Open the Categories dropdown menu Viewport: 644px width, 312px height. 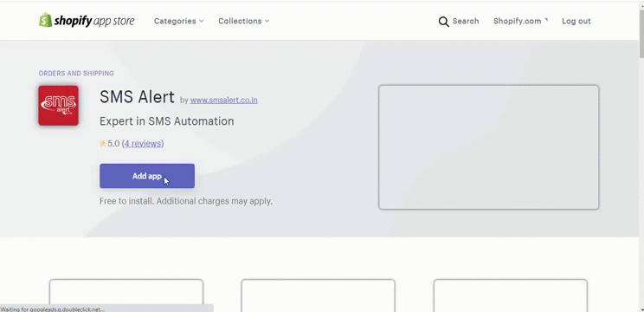pos(178,21)
